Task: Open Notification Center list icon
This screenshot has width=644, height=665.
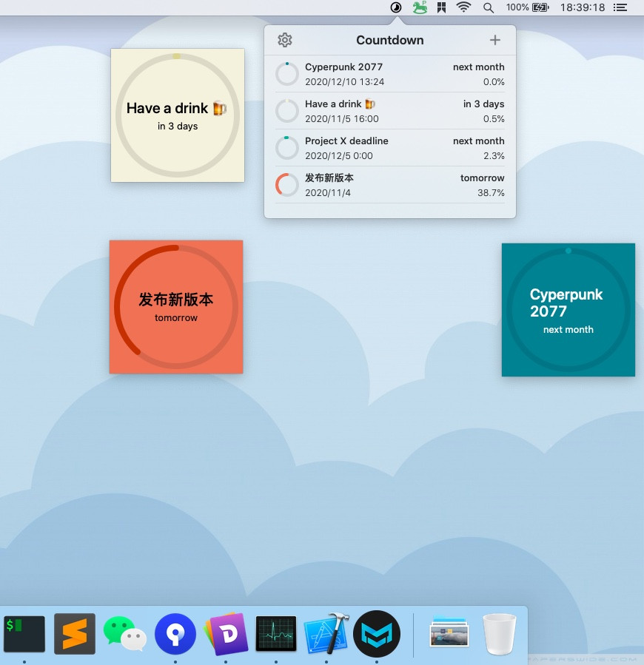Action: pyautogui.click(x=620, y=7)
